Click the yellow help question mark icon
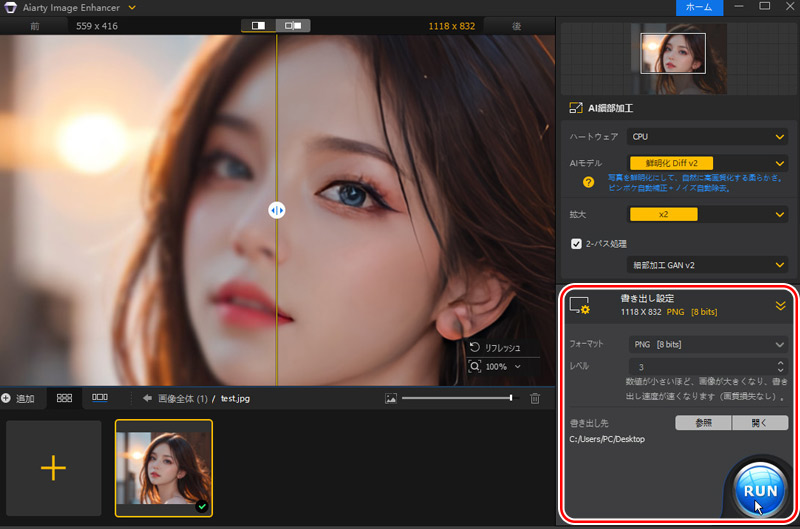Screen dimensions: 800x529 [x=589, y=183]
